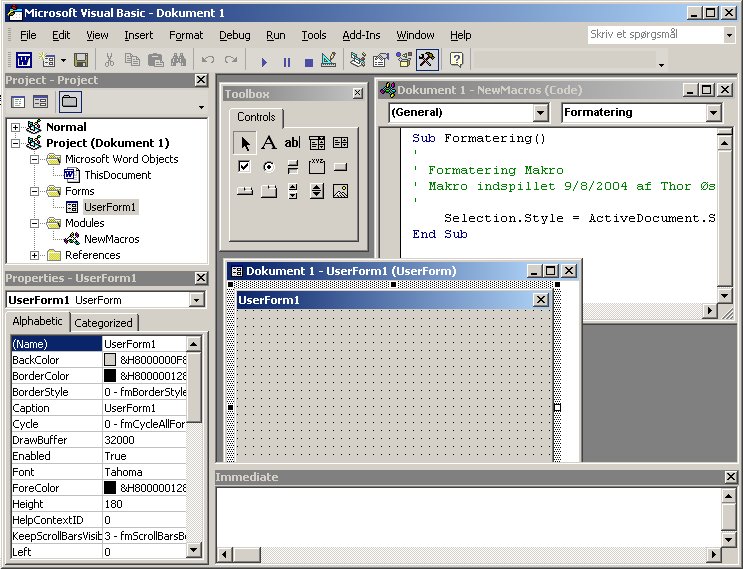
Task: Save the project with the floppy icon
Action: tap(81, 60)
